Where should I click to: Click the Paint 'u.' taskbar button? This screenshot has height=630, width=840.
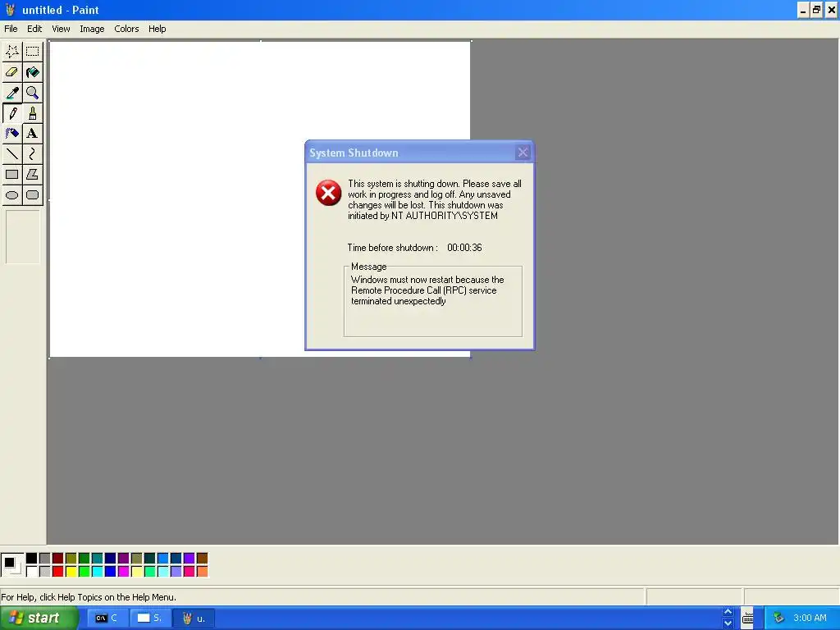point(194,619)
